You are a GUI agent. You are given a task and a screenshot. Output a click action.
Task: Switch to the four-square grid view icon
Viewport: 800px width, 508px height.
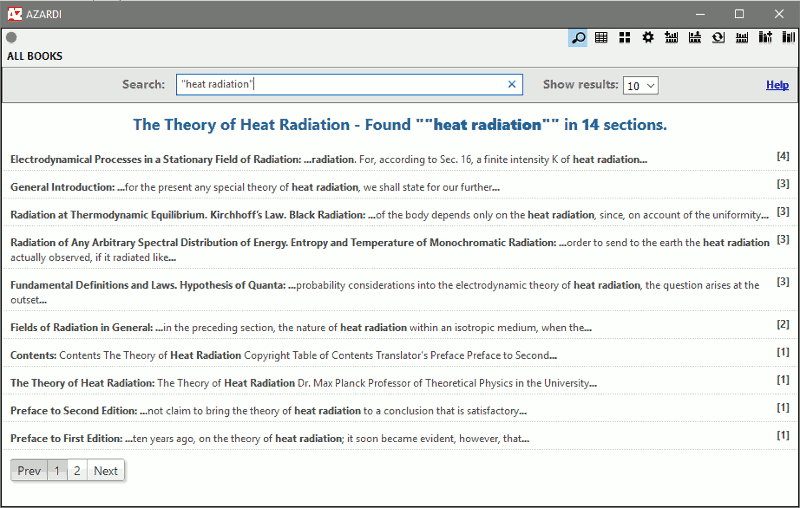click(624, 37)
